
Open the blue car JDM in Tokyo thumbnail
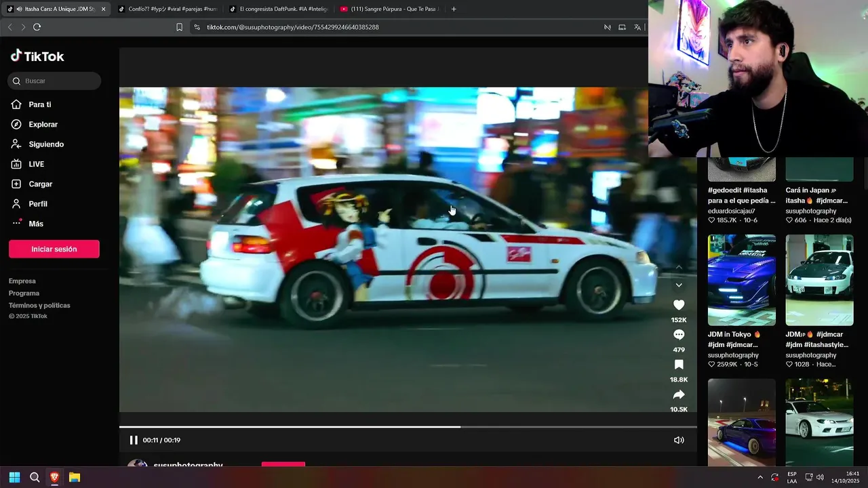point(742,280)
